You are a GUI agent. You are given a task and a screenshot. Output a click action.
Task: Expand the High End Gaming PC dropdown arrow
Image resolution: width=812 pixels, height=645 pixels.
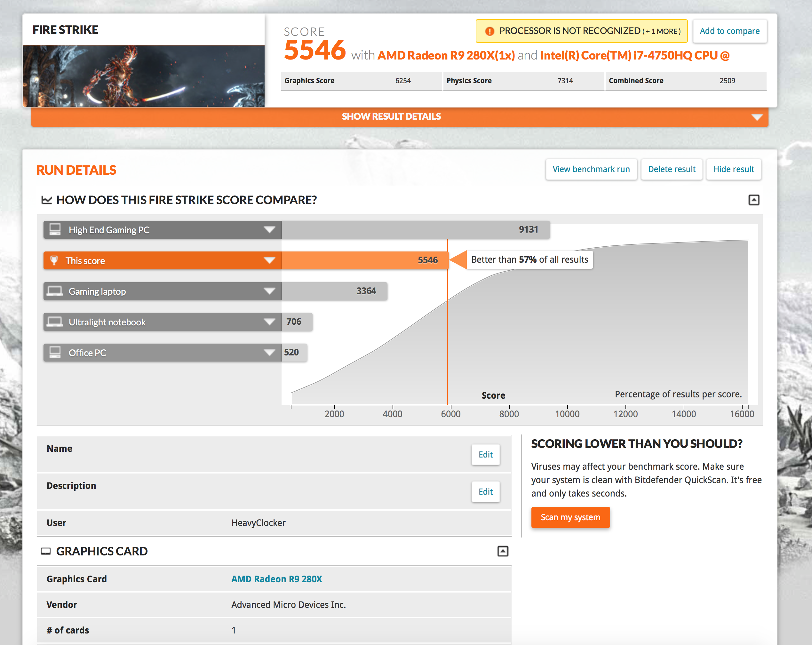tap(269, 230)
